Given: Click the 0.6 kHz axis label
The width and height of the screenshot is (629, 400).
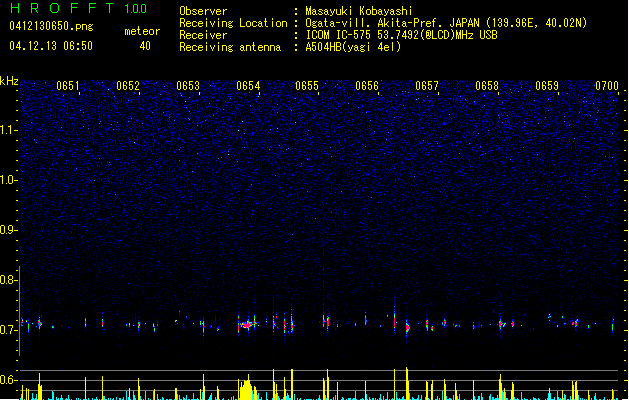Looking at the screenshot, I should pyautogui.click(x=8, y=380).
